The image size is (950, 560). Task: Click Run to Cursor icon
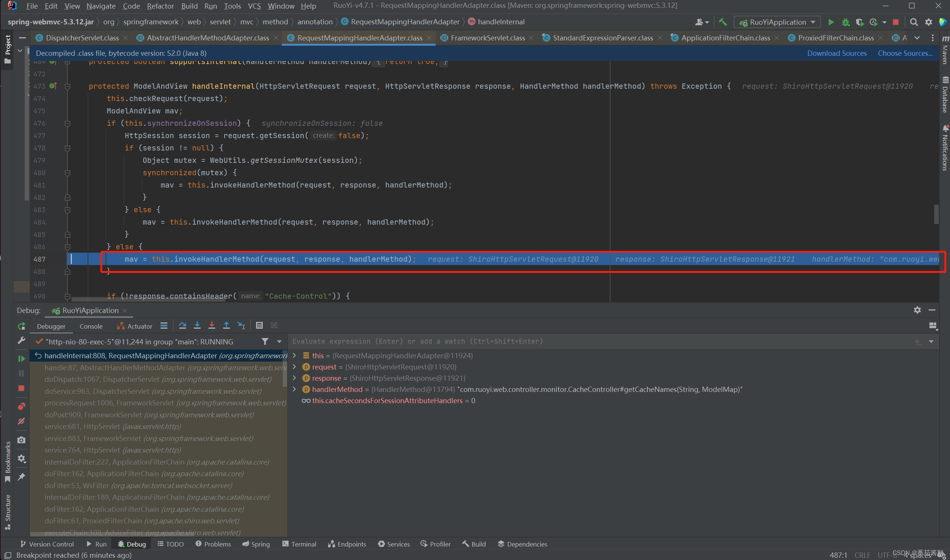(x=241, y=326)
